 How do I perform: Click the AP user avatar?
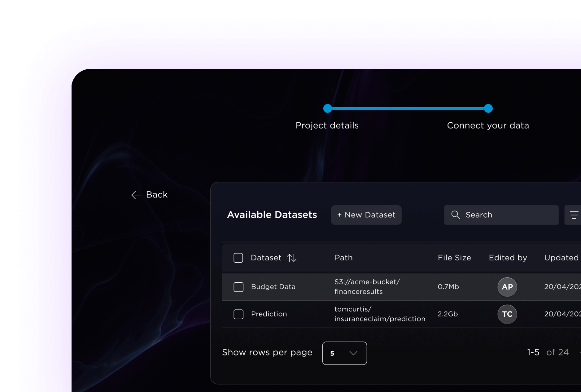pos(507,287)
